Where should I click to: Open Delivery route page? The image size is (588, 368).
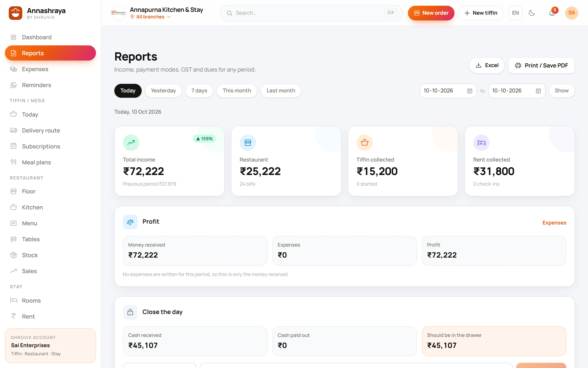[50, 130]
